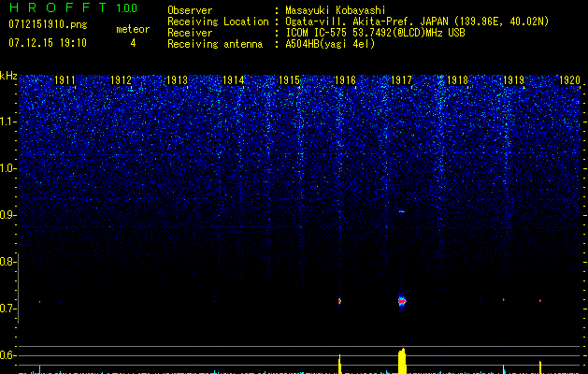Click time marker 1917
This screenshot has width=588, height=374.
402,80
